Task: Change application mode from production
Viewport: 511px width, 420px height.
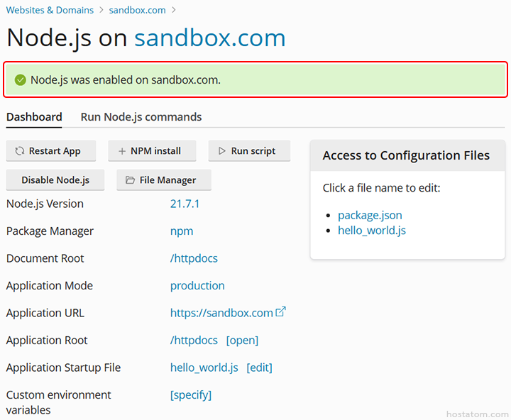Action: 197,286
